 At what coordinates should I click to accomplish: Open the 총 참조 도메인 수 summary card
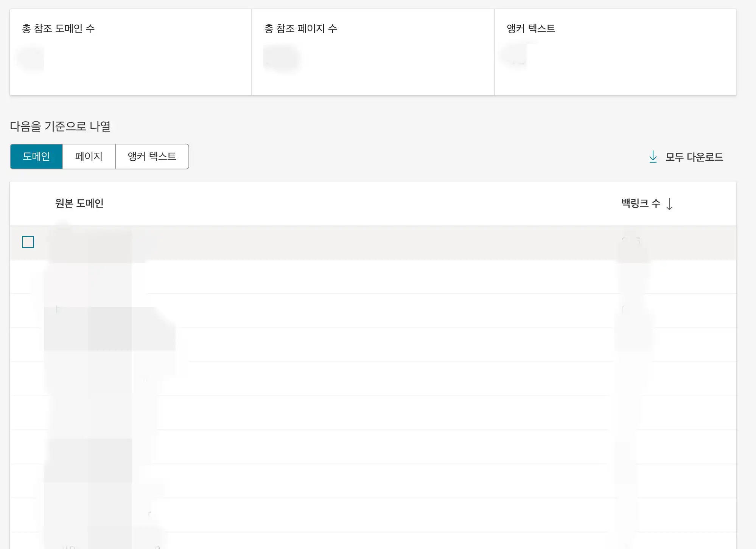coord(131,51)
